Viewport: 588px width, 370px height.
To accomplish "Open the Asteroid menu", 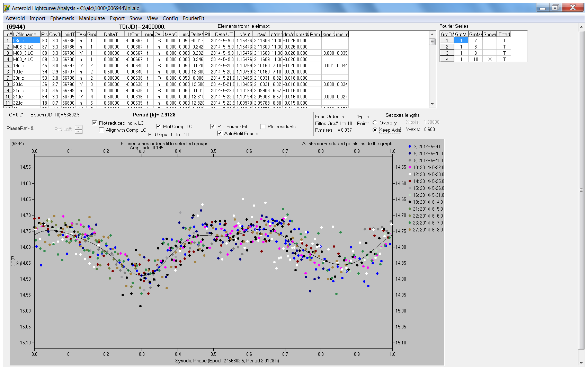I will (x=15, y=18).
